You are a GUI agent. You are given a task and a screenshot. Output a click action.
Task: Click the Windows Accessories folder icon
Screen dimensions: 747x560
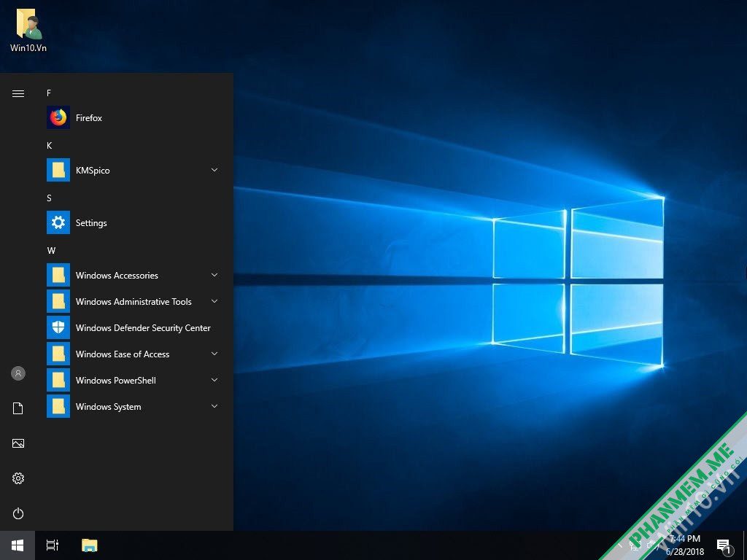tap(58, 275)
